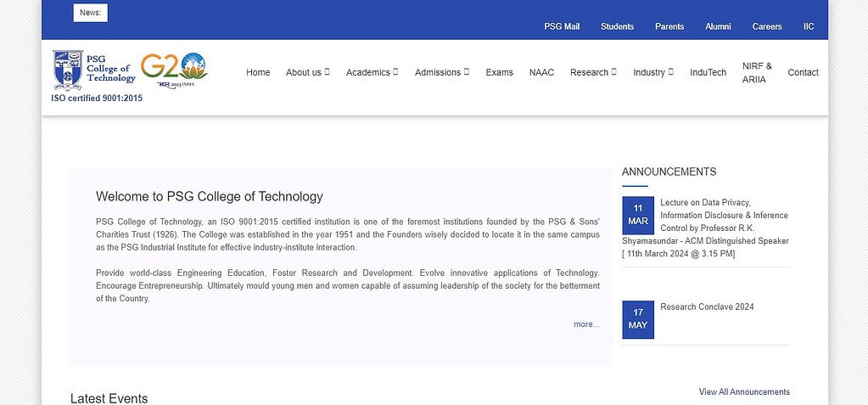The height and width of the screenshot is (405, 868).
Task: Open the Careers link
Action: 767,26
